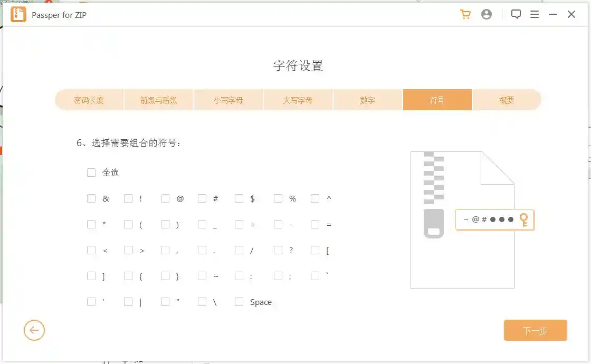Tick the hyphen symbol checkbox
Viewport: 591px width, 364px height.
point(278,225)
